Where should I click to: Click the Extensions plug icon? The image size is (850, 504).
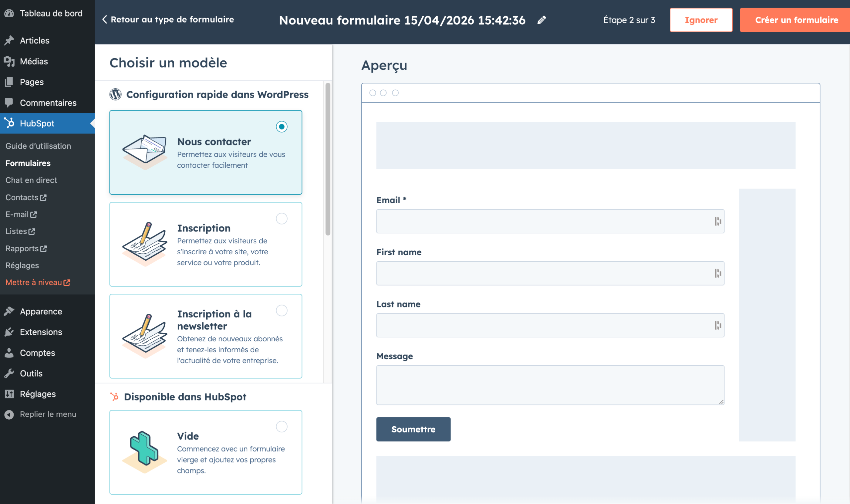point(9,332)
